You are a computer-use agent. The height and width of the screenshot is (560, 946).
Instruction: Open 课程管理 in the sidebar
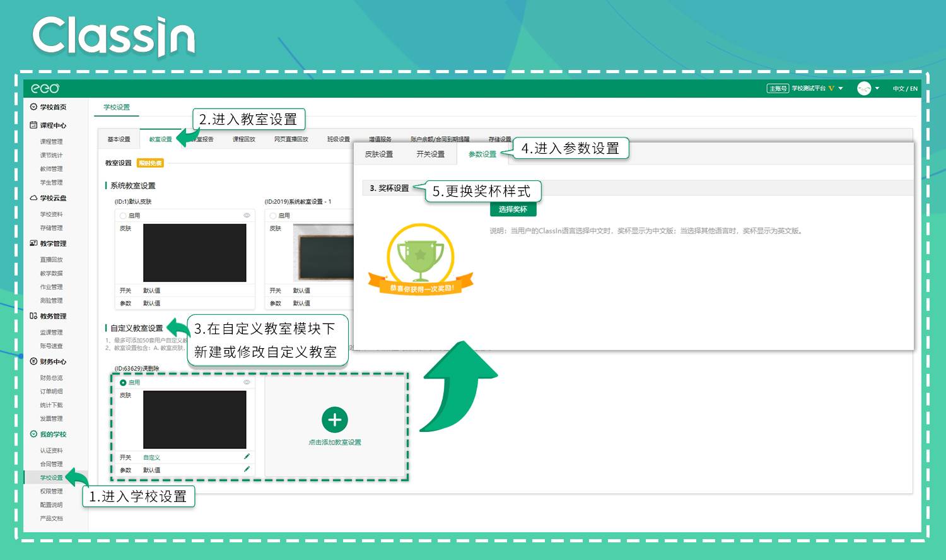click(52, 142)
